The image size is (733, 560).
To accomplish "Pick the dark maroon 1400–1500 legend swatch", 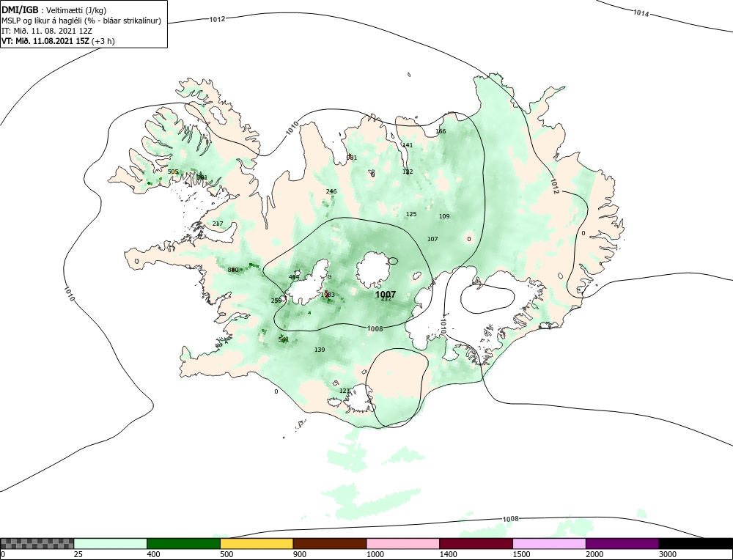I will point(476,543).
